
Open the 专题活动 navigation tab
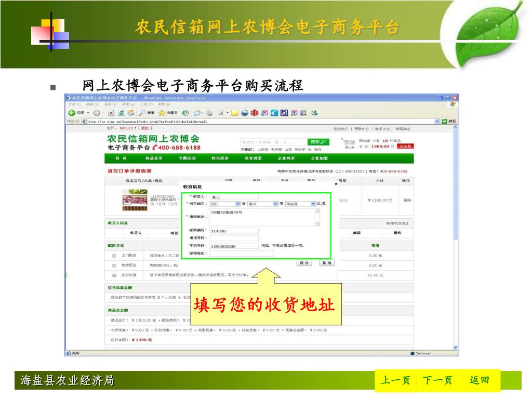[x=187, y=158]
